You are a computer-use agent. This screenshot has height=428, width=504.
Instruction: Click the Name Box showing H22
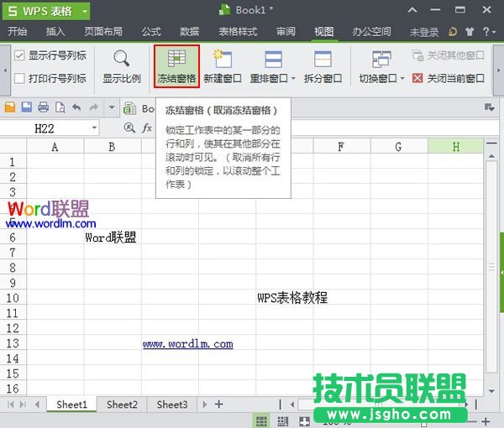(x=45, y=128)
